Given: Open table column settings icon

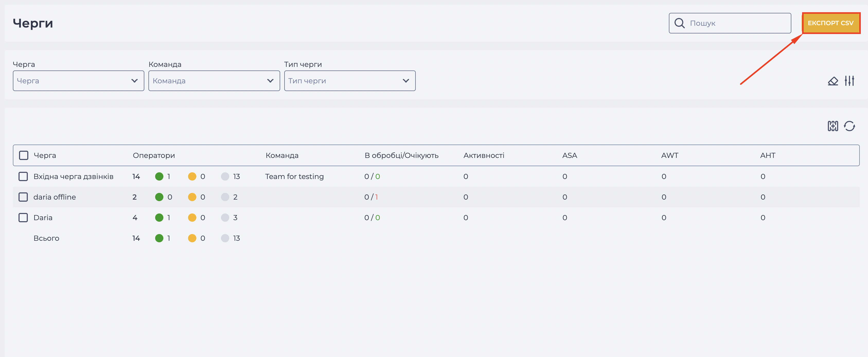Looking at the screenshot, I should pos(832,126).
